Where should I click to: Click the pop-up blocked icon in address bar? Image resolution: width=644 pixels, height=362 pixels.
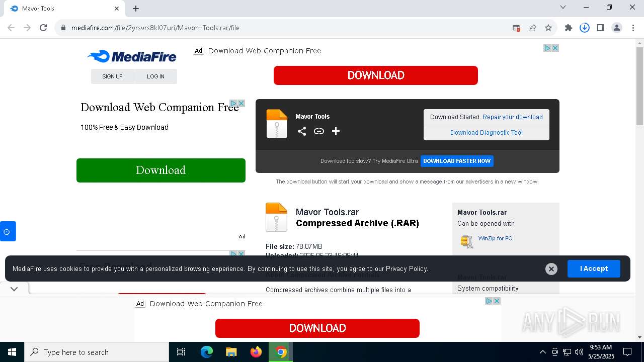pyautogui.click(x=516, y=28)
